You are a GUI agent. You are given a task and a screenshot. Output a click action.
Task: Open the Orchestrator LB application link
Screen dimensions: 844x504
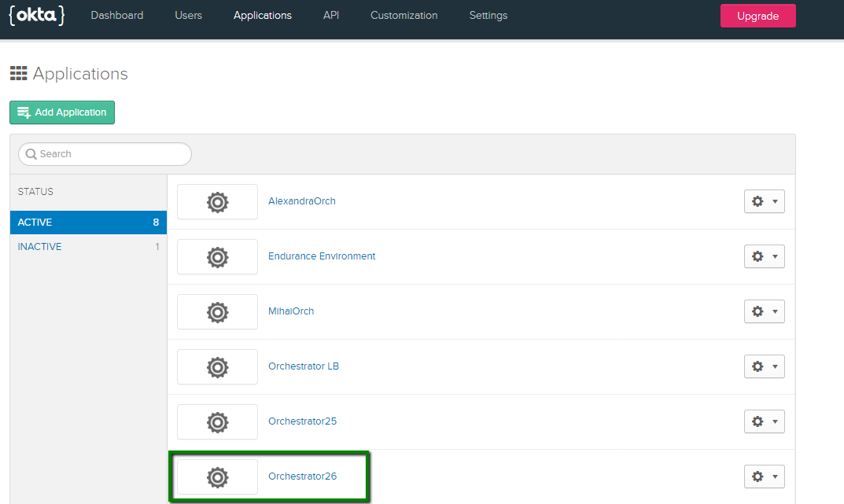304,366
